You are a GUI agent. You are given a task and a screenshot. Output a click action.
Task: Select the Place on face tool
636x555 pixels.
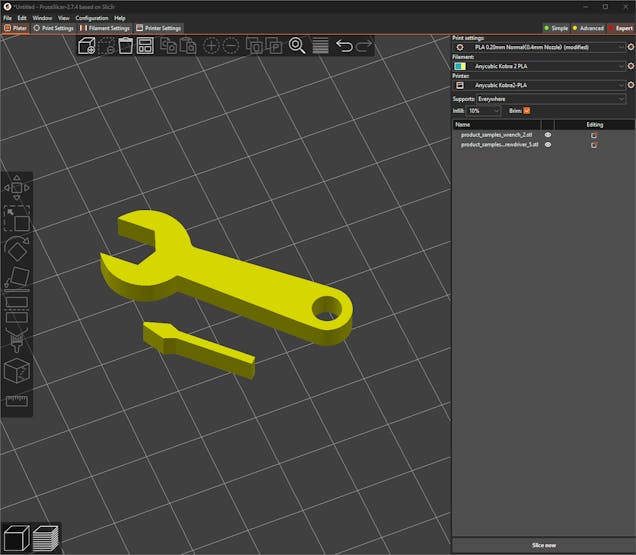17,280
